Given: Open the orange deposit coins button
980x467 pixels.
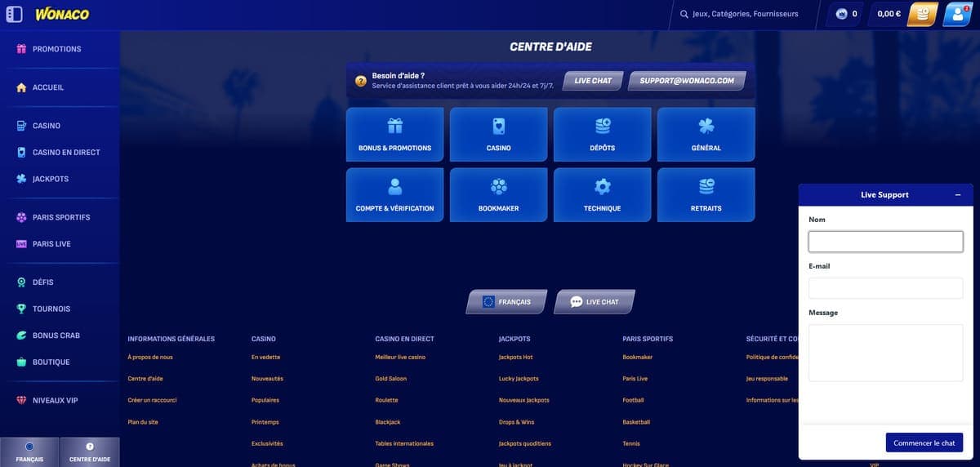Looking at the screenshot, I should pos(923,14).
